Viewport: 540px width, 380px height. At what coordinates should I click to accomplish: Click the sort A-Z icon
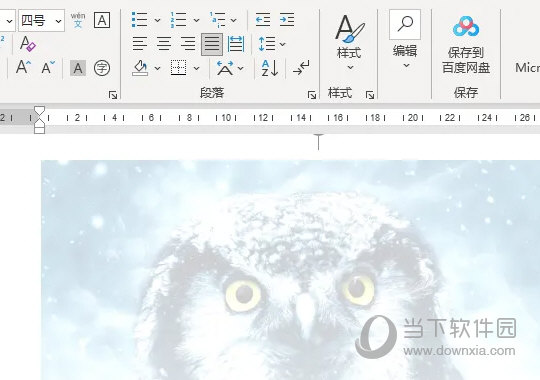270,68
